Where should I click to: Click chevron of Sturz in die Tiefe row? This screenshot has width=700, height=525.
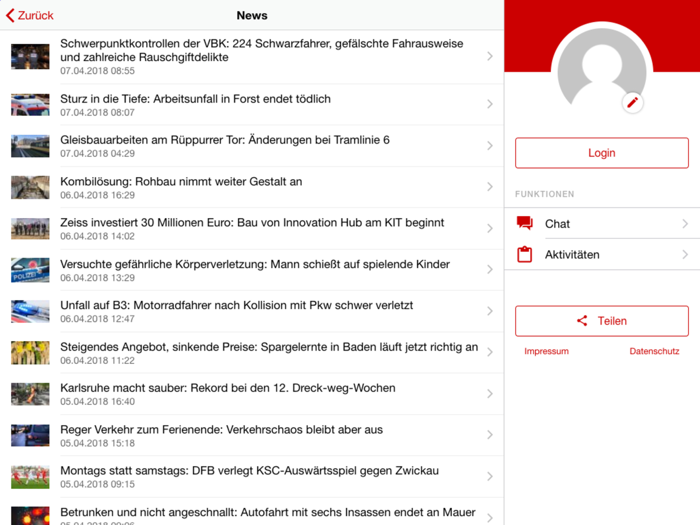pyautogui.click(x=490, y=104)
